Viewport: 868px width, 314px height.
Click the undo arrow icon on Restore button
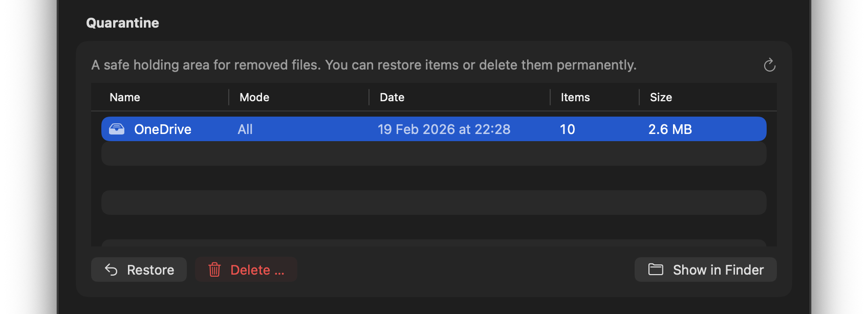[x=112, y=269]
